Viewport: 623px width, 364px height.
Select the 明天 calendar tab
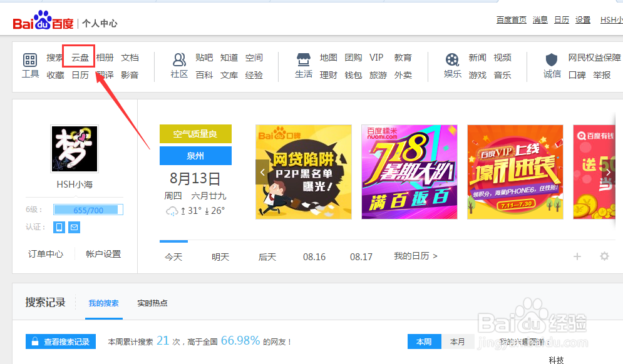[x=220, y=257]
